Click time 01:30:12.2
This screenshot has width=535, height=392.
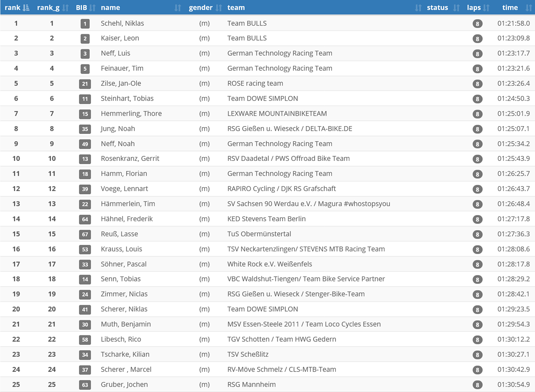click(514, 339)
